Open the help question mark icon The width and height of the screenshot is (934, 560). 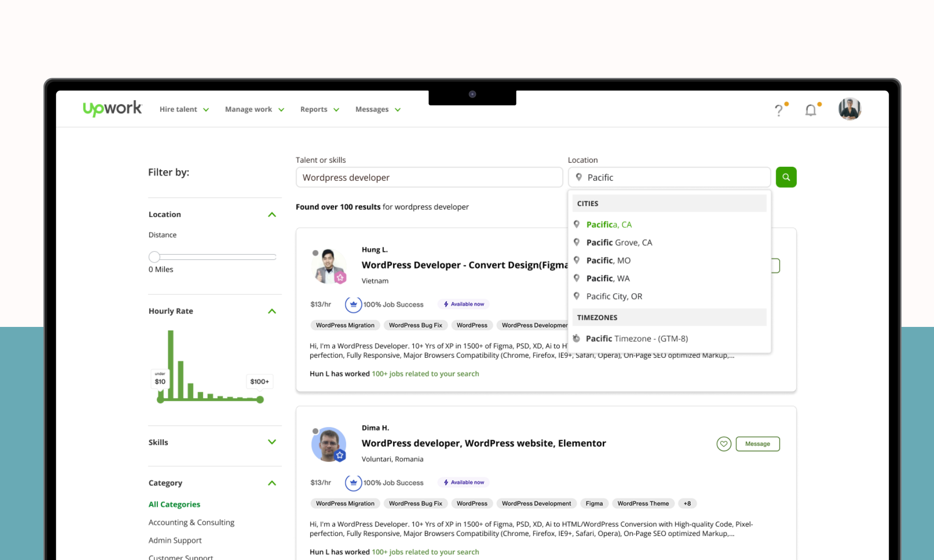tap(779, 110)
